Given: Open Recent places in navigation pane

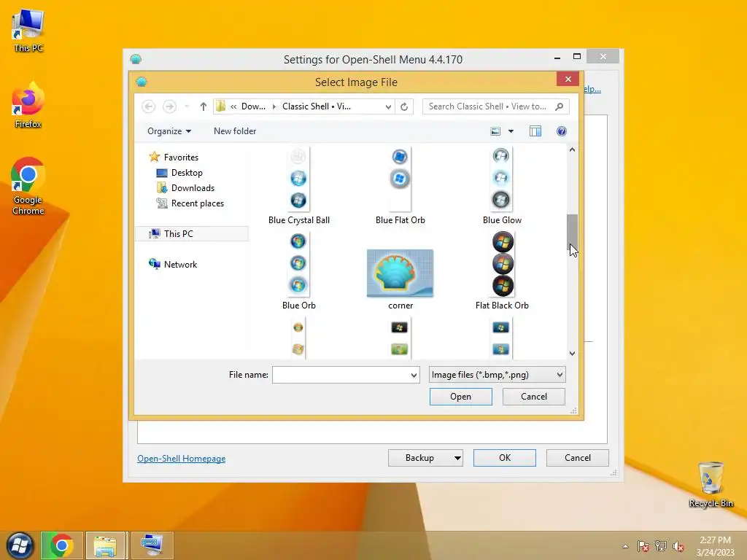Looking at the screenshot, I should coord(197,203).
